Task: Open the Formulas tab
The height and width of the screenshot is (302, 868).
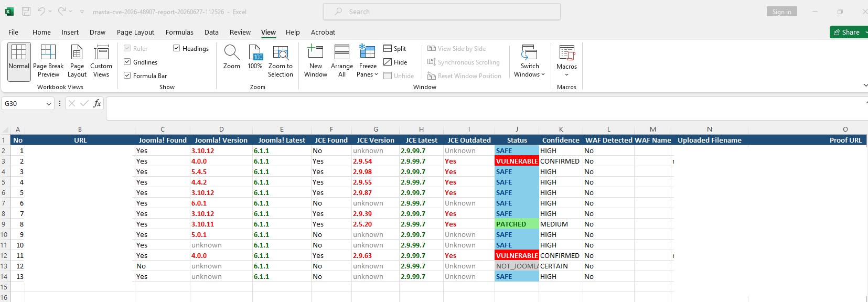Action: (179, 32)
